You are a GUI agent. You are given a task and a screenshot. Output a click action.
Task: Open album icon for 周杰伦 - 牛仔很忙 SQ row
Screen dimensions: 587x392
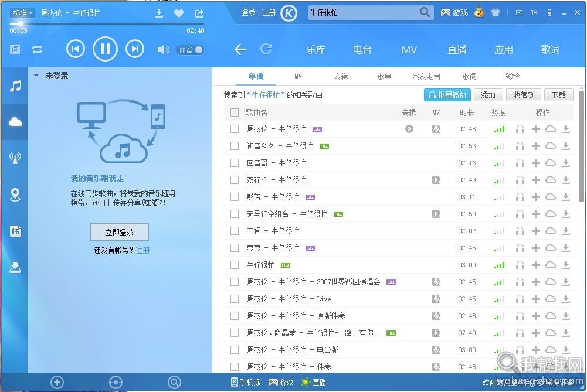(x=409, y=129)
